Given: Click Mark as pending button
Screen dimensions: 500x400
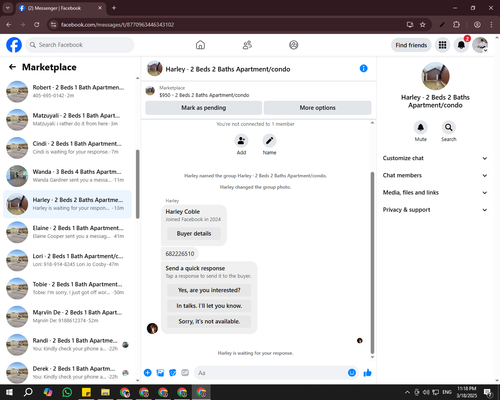Looking at the screenshot, I should coord(203,108).
